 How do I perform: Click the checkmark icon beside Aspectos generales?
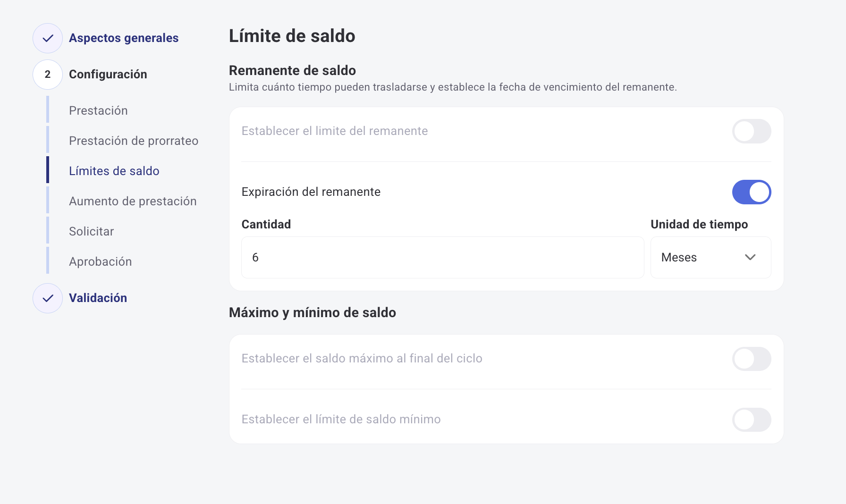(x=48, y=38)
